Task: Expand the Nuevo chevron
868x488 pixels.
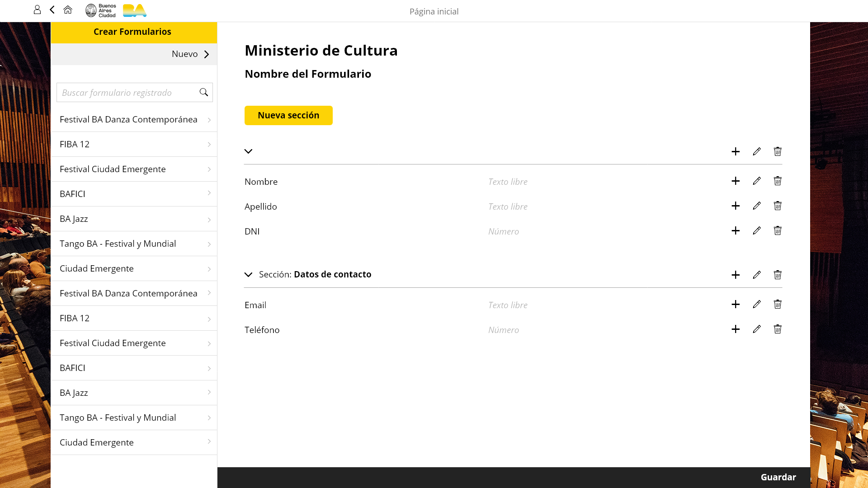Action: (207, 54)
